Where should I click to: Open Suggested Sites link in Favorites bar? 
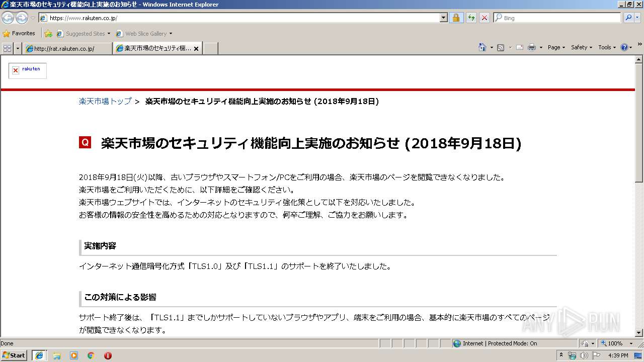click(83, 34)
